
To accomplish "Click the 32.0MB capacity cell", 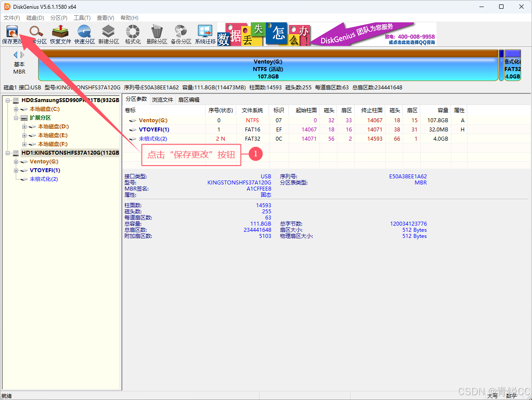I will click(x=438, y=130).
